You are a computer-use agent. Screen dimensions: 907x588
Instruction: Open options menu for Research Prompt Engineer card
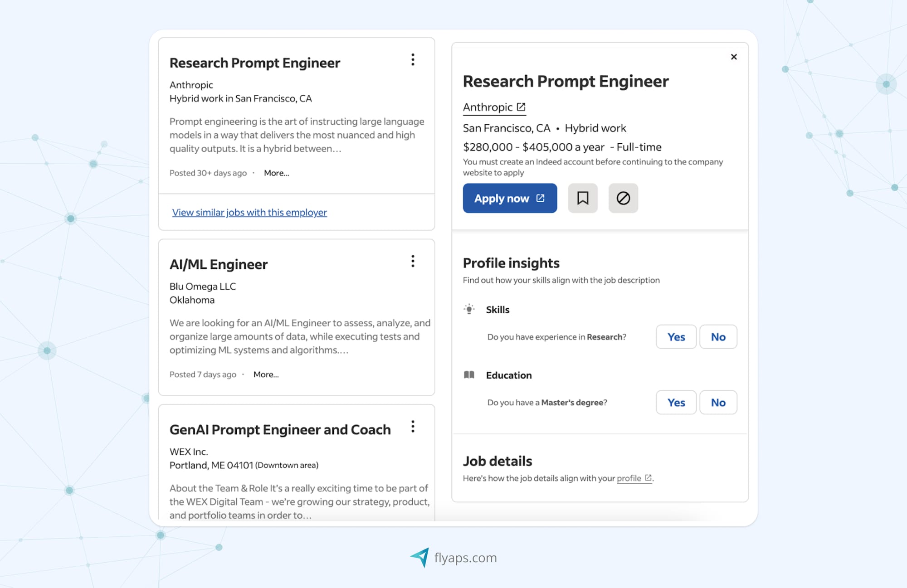tap(413, 60)
